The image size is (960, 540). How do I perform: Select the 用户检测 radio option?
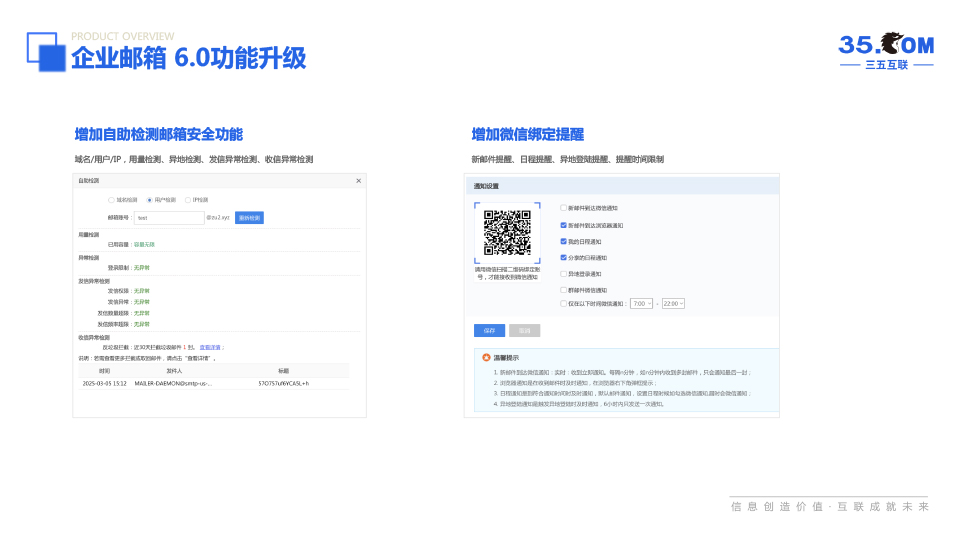[x=150, y=200]
